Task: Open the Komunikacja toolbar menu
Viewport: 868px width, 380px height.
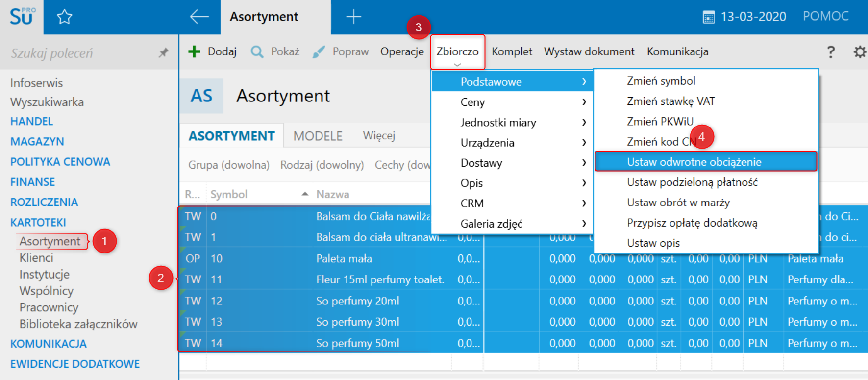Action: click(677, 51)
